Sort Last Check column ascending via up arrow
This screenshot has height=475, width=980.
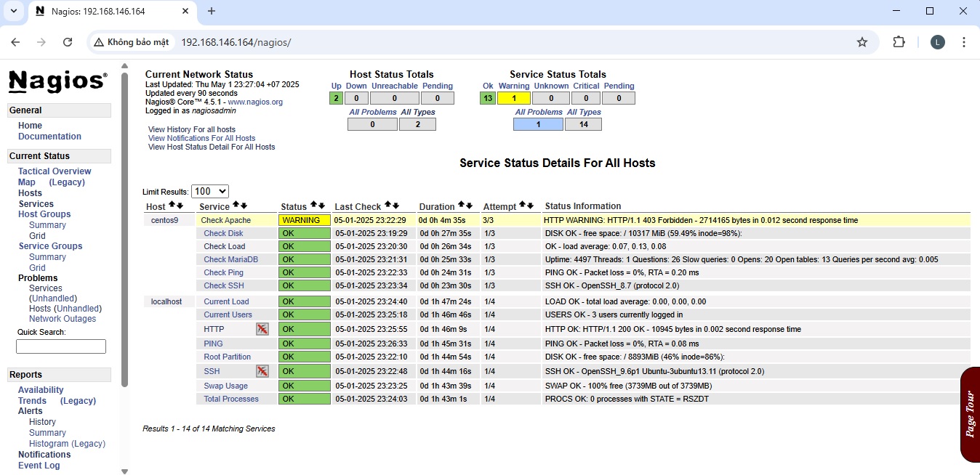pyautogui.click(x=387, y=206)
